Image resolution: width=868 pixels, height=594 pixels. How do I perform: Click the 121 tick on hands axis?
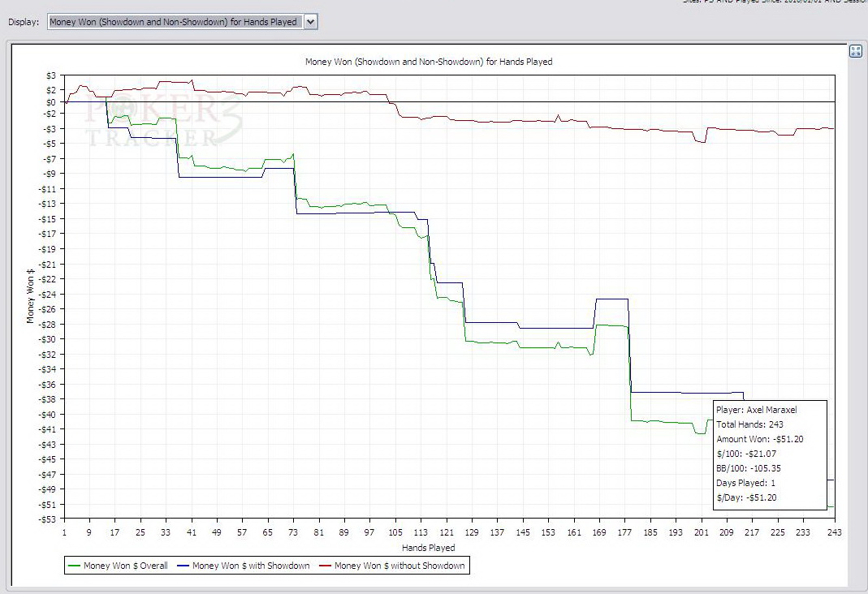click(x=446, y=532)
